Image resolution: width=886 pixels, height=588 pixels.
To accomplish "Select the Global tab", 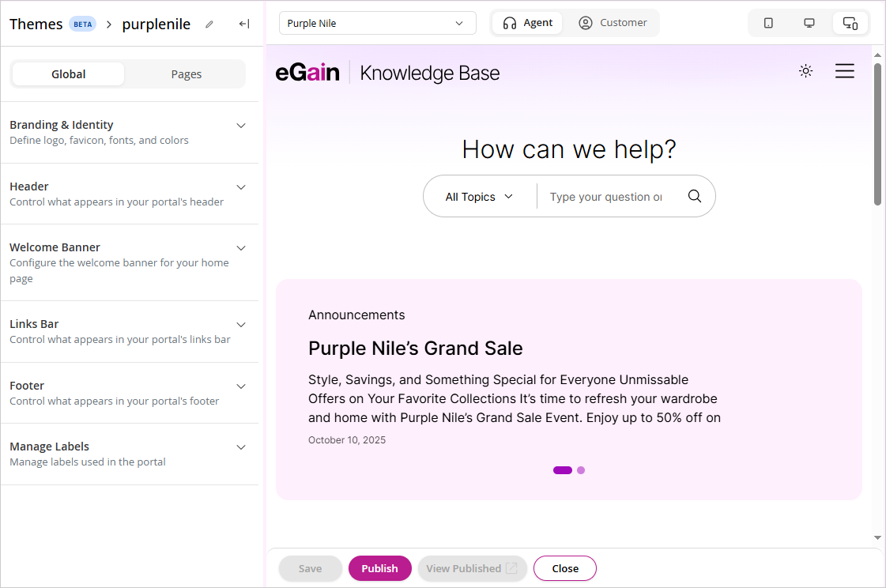I will coord(69,74).
